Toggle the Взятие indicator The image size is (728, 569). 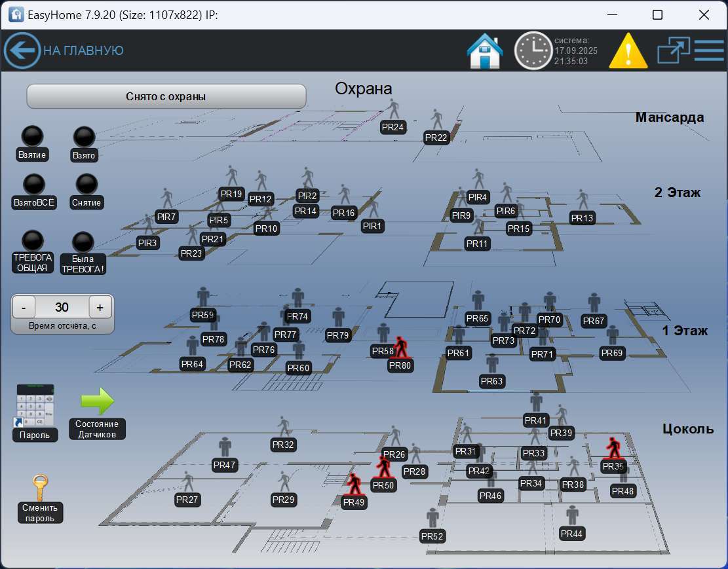point(31,136)
